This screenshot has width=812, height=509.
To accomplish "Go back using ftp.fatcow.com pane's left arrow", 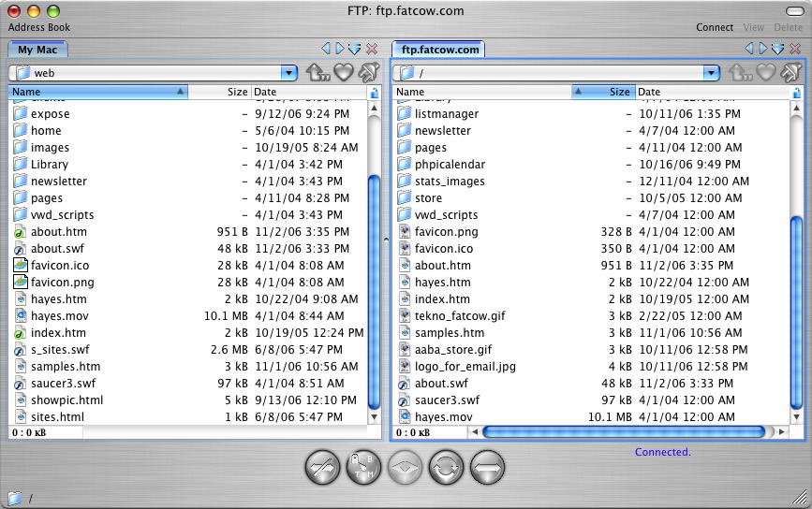I will pyautogui.click(x=749, y=49).
